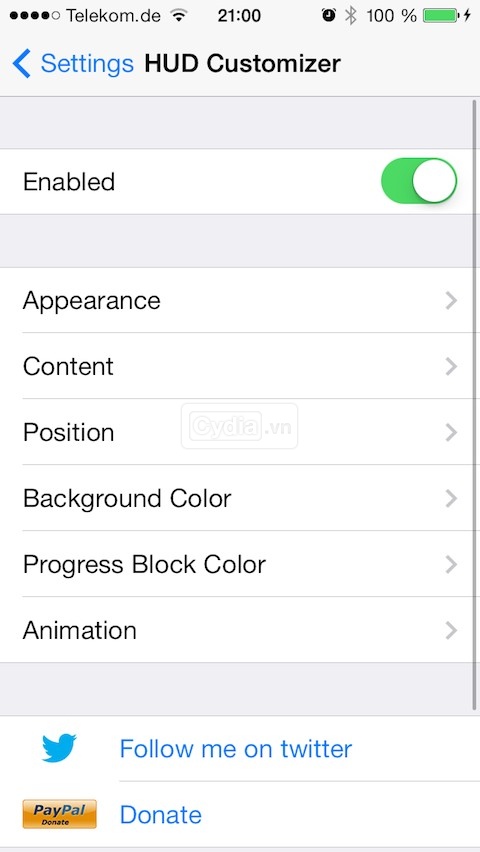480x852 pixels.
Task: Click the PayPal Donate badge icon
Action: coord(59,814)
